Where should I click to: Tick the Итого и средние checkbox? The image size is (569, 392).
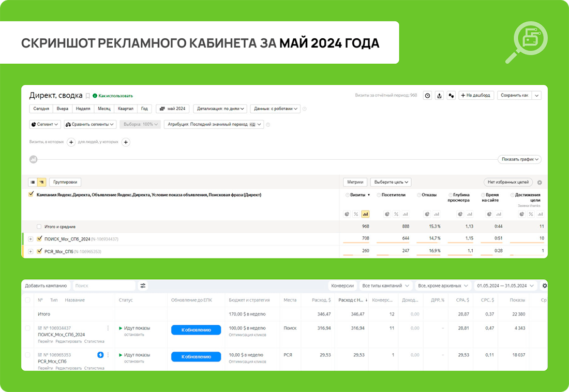click(39, 227)
